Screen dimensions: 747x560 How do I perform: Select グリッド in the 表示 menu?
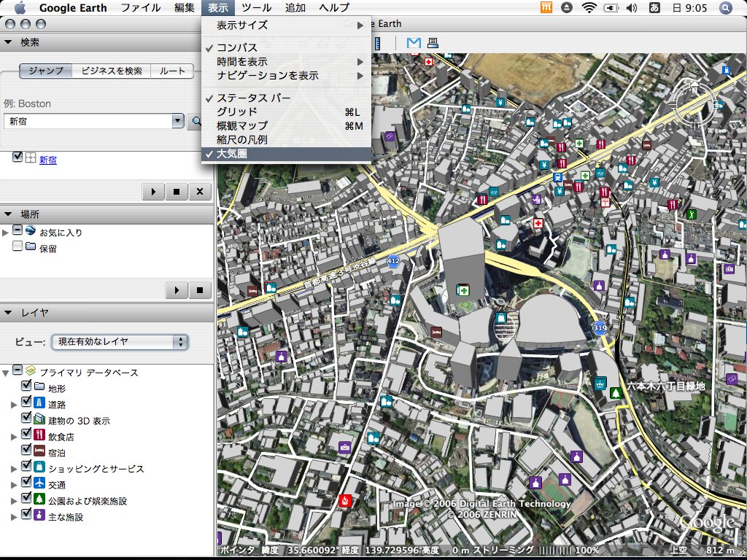click(286, 112)
